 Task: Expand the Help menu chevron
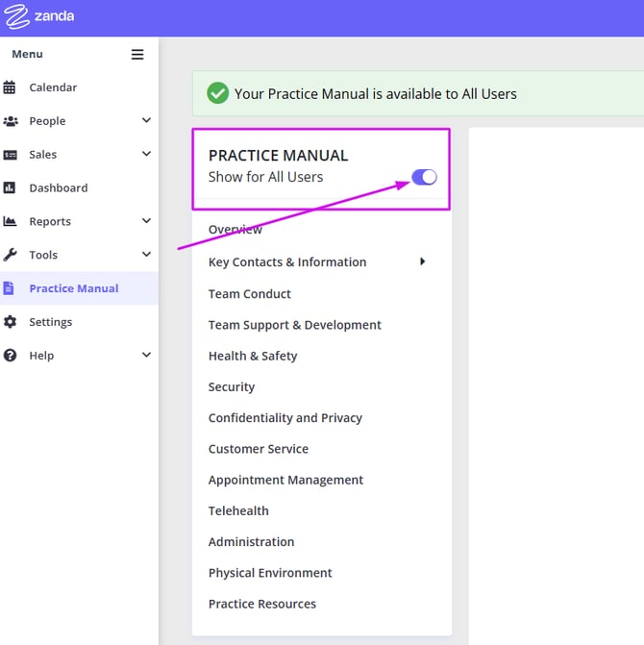146,356
